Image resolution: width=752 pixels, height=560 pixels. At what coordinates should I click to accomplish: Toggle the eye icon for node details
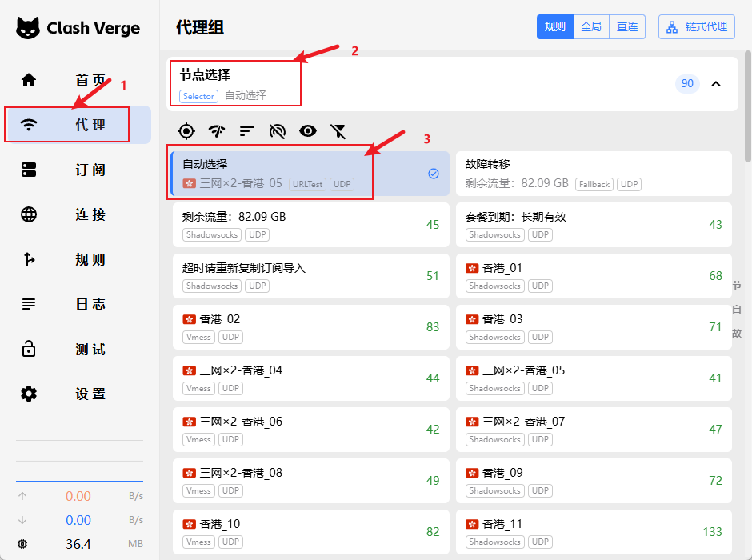(308, 131)
